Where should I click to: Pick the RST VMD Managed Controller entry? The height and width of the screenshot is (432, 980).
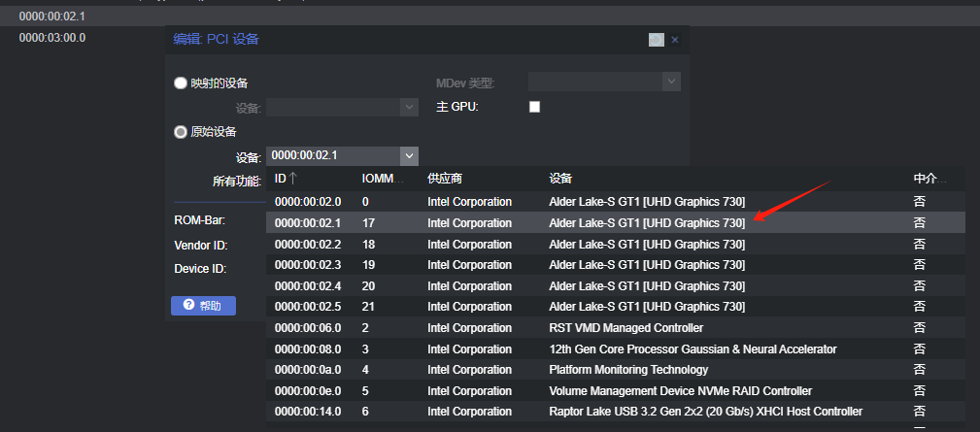tap(625, 328)
